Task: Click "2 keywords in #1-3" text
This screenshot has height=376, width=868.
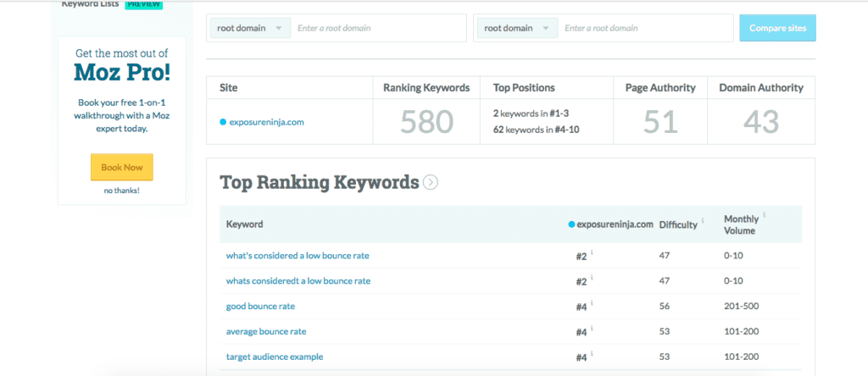Action: (531, 113)
